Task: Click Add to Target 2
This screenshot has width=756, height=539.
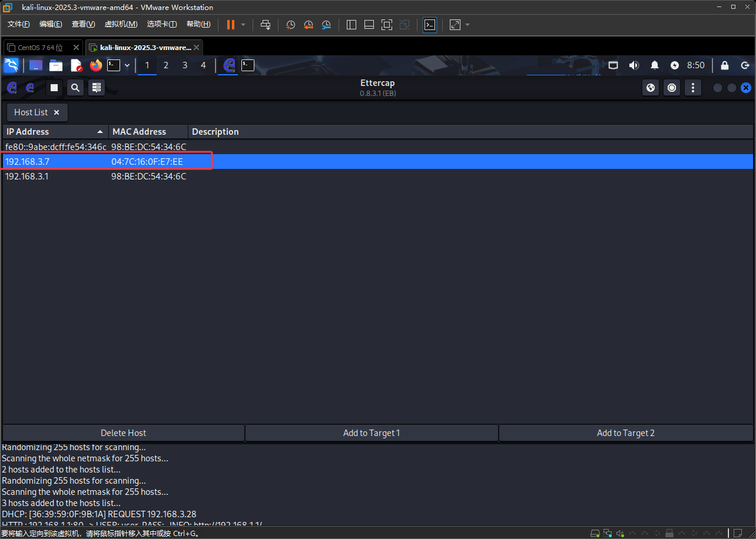Action: 626,433
